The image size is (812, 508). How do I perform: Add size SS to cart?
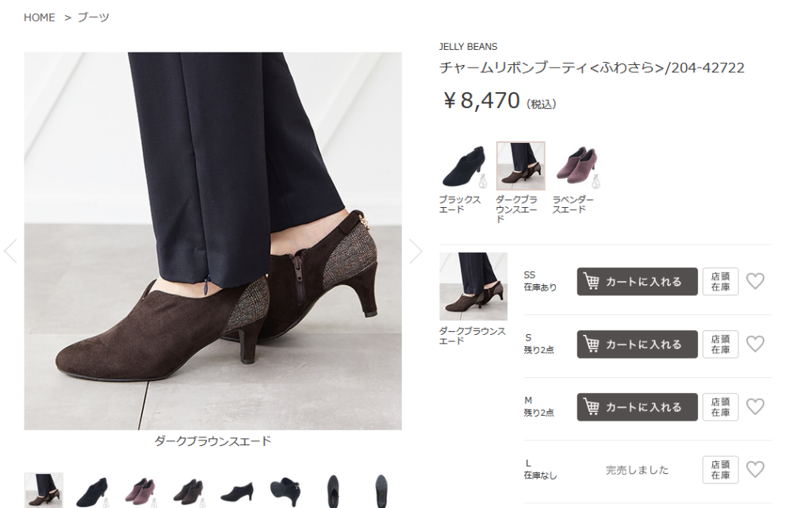pyautogui.click(x=637, y=282)
